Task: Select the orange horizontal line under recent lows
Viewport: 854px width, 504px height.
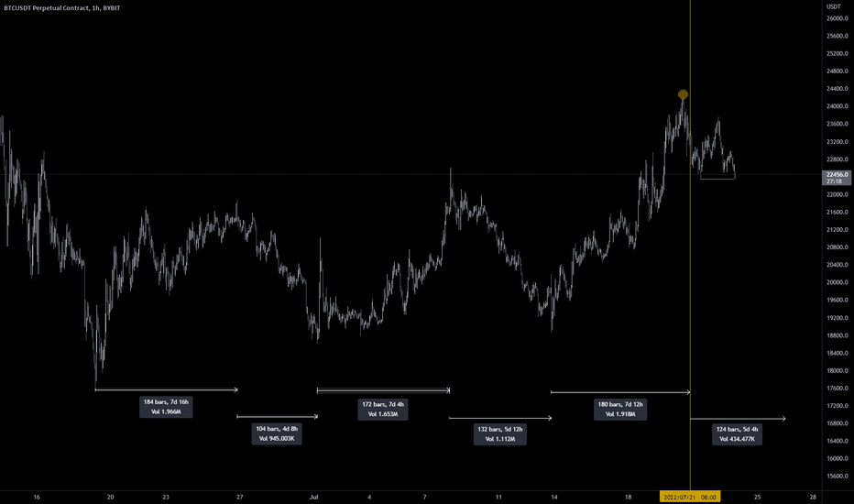Action: coord(717,179)
